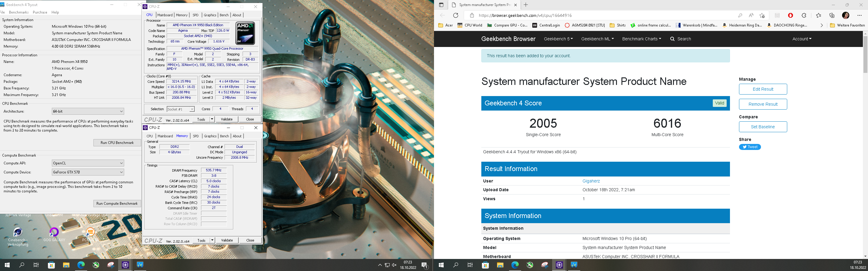Open Edge Settings and more menu
868x271 pixels.
click(x=859, y=15)
